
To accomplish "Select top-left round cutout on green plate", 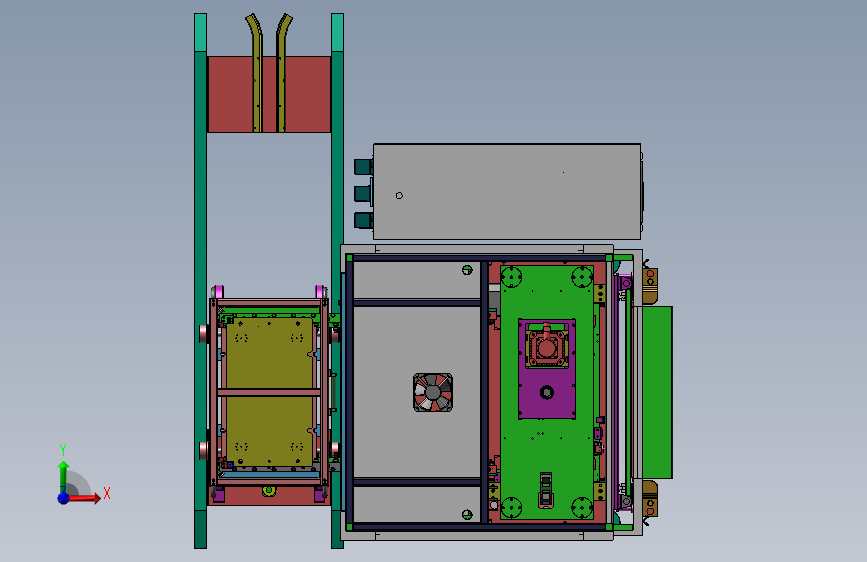I will [511, 277].
